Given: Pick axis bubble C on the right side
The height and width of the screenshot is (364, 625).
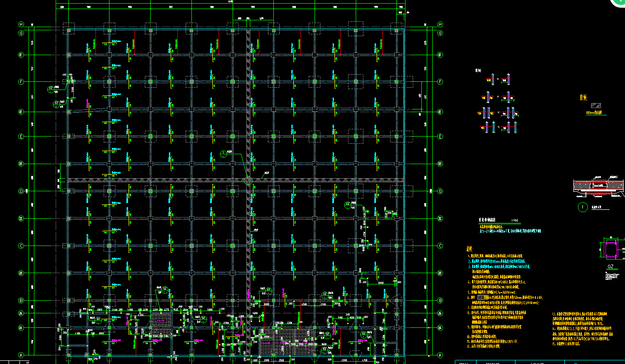Looking at the screenshot, I should tap(441, 246).
